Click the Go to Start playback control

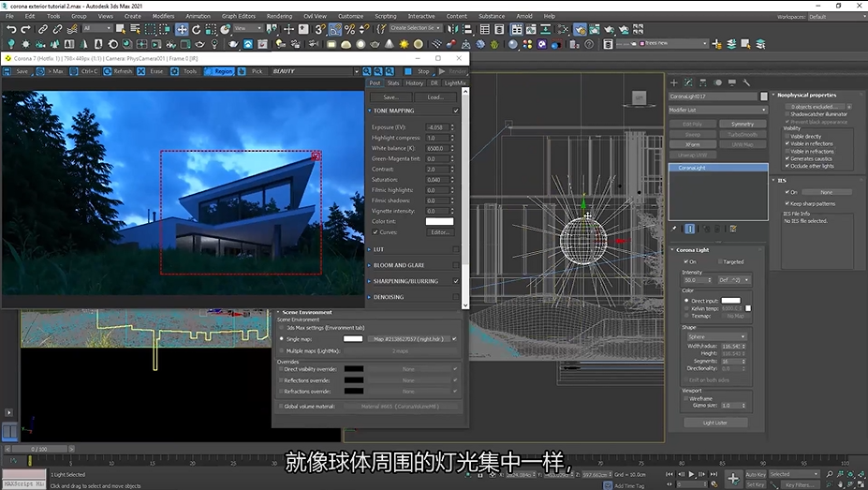(x=669, y=474)
